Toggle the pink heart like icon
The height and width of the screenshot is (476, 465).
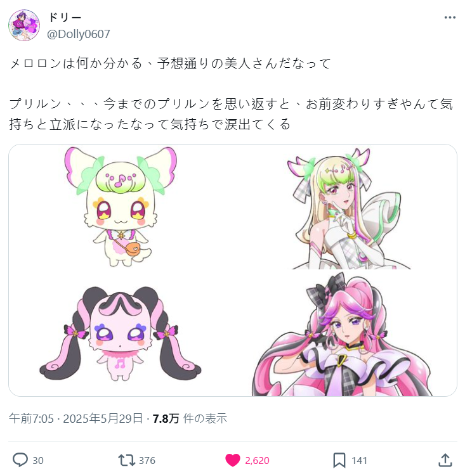[x=232, y=460]
